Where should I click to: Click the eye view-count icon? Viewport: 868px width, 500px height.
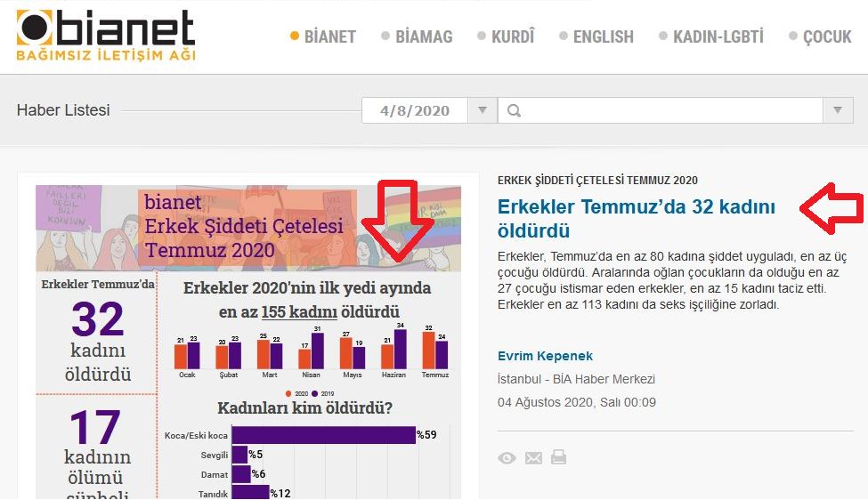[507, 458]
